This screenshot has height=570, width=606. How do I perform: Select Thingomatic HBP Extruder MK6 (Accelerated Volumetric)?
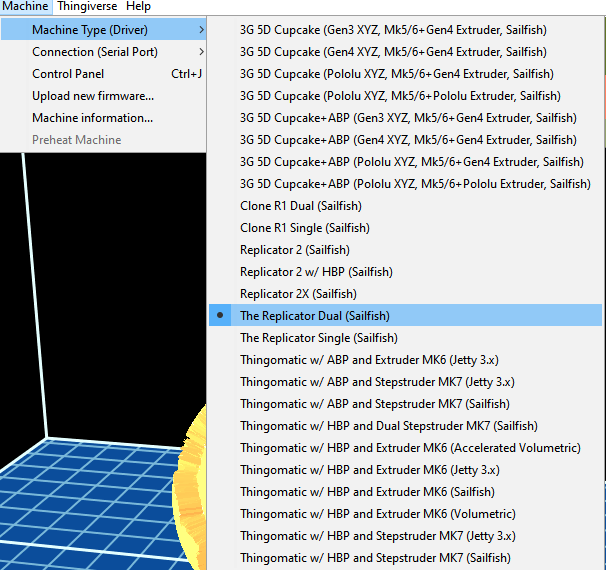[x=405, y=448]
